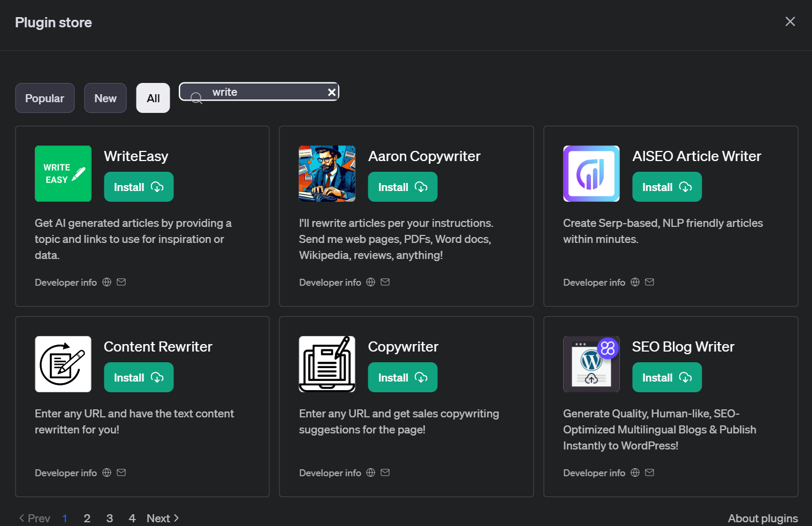
Task: Clear the search field with X icon
Action: tap(332, 92)
